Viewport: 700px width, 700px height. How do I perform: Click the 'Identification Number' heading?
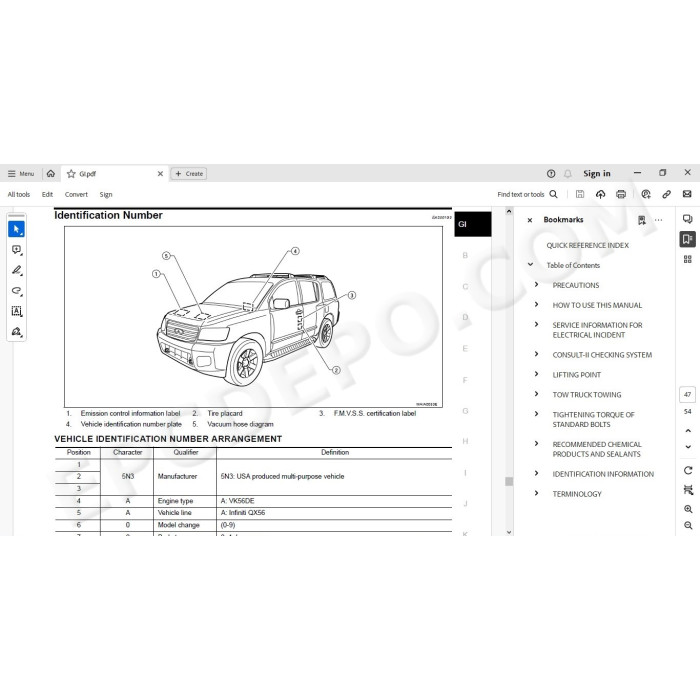click(x=108, y=215)
